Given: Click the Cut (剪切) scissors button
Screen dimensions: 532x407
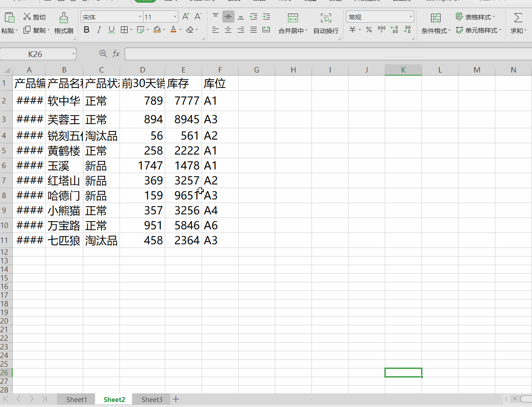Looking at the screenshot, I should 34,17.
